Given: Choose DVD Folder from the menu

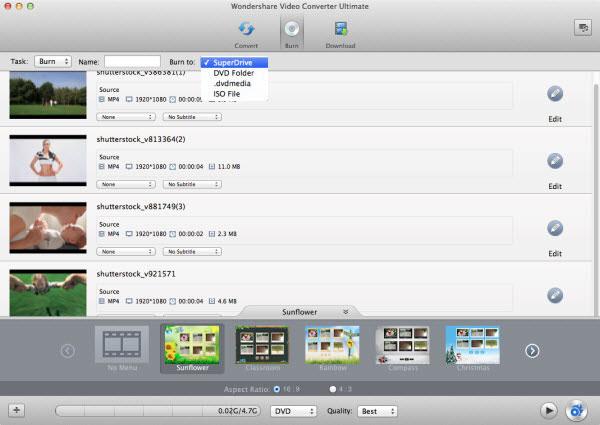Looking at the screenshot, I should [234, 73].
